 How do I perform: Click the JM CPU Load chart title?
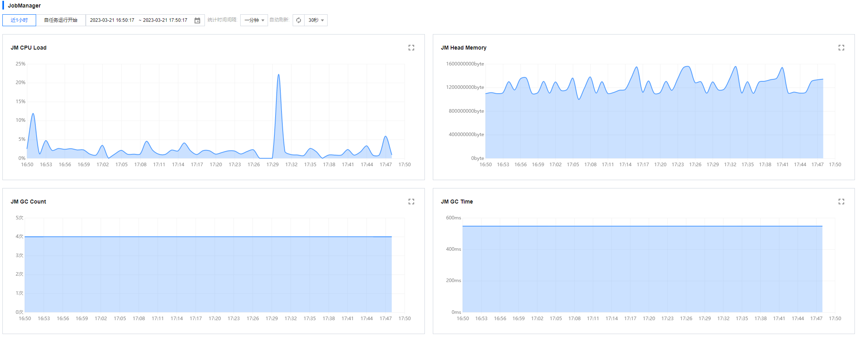point(29,48)
